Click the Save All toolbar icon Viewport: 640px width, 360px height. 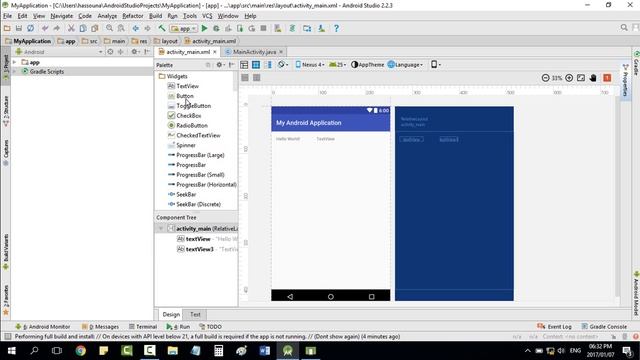pyautogui.click(x=19, y=28)
